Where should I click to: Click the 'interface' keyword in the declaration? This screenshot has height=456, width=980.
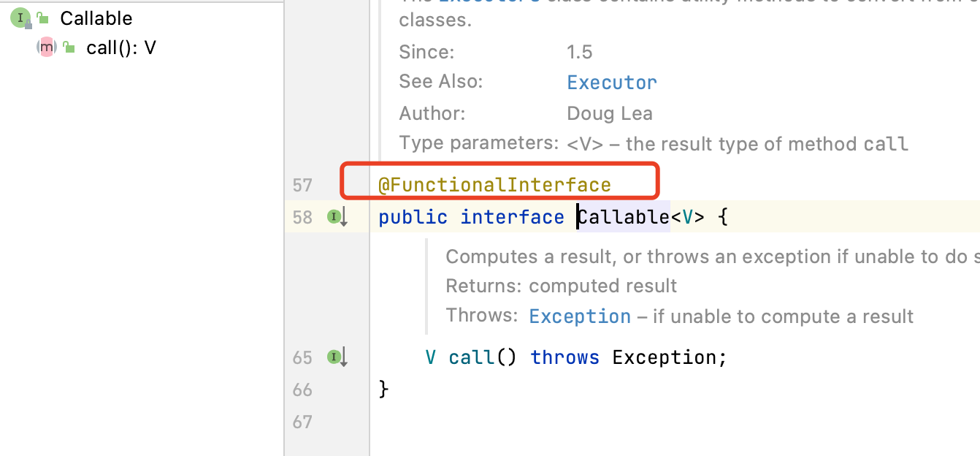pyautogui.click(x=512, y=217)
